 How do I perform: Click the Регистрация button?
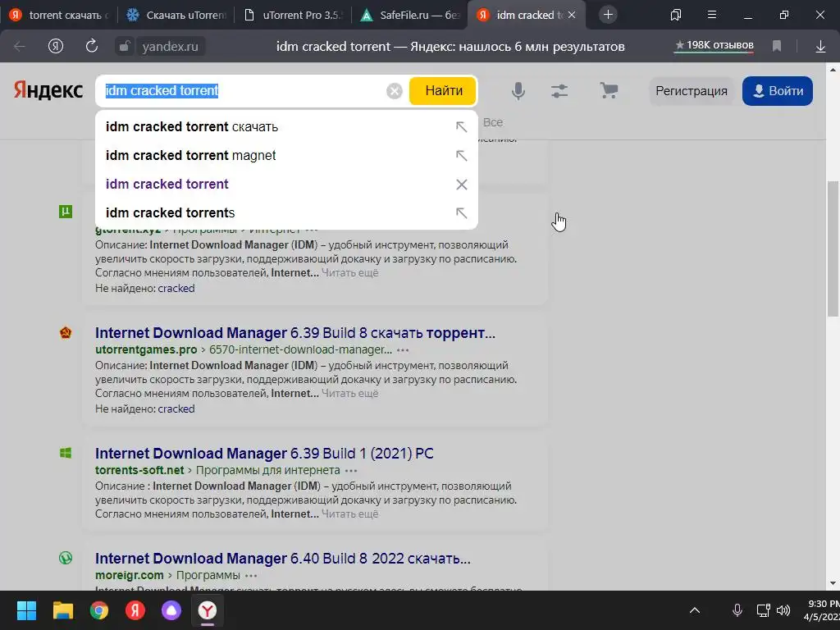(x=692, y=91)
